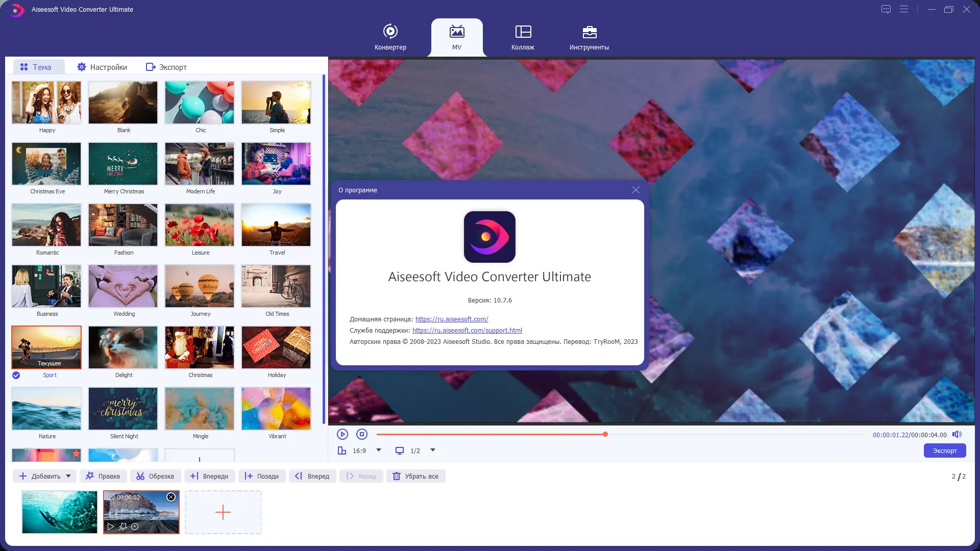The height and width of the screenshot is (551, 980).
Task: Select the Chic theme thumbnail
Action: pyautogui.click(x=200, y=102)
